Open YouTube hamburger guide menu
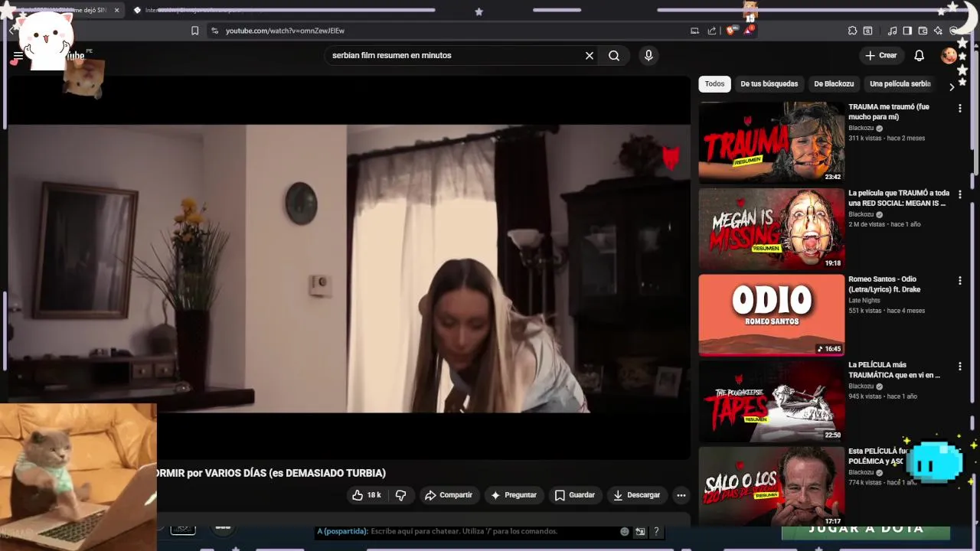This screenshot has width=980, height=551. (x=18, y=56)
